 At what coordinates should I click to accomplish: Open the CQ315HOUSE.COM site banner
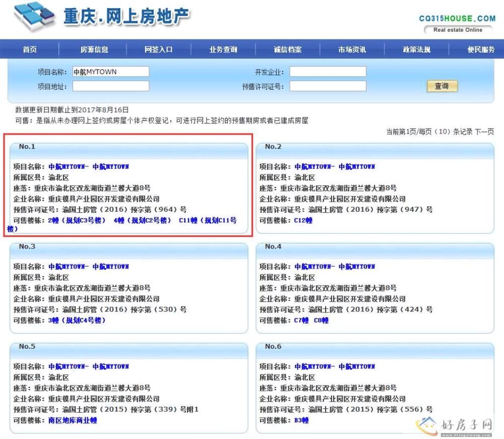tap(457, 18)
